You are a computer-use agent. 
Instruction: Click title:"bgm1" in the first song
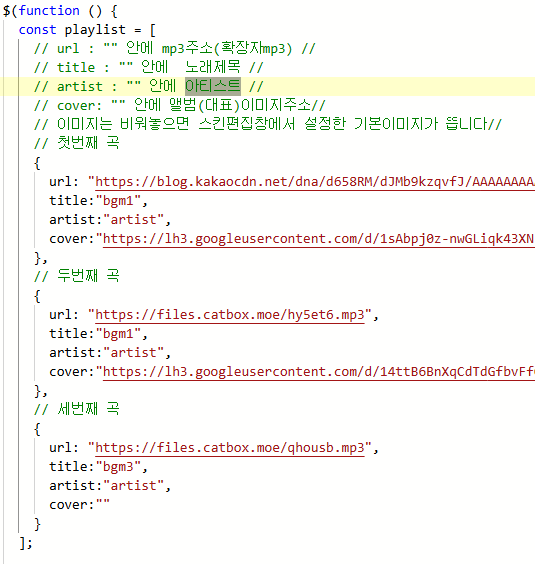tap(99, 201)
